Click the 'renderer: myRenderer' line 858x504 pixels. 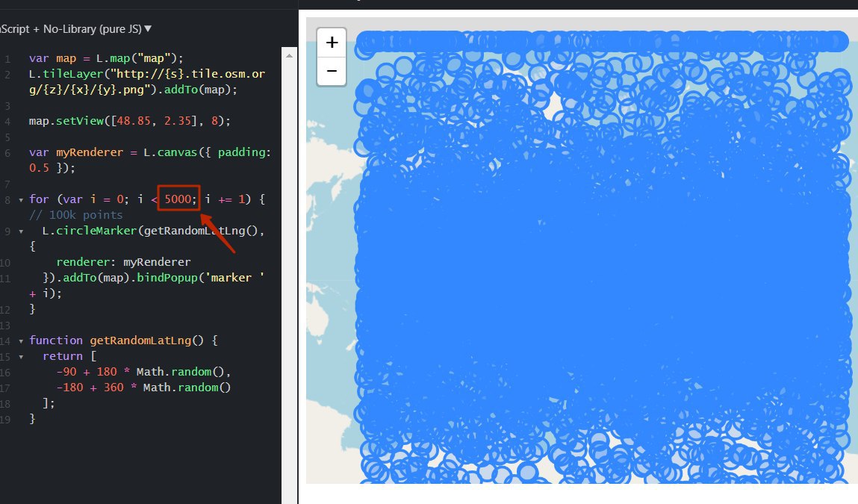(x=123, y=262)
